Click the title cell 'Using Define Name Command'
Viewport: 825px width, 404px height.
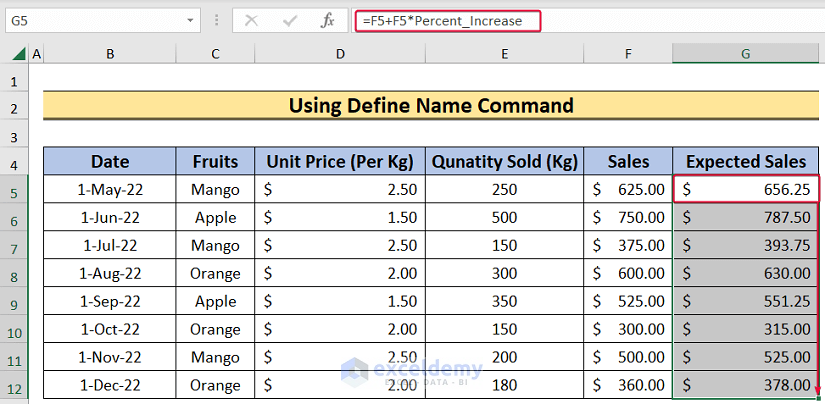click(x=431, y=105)
